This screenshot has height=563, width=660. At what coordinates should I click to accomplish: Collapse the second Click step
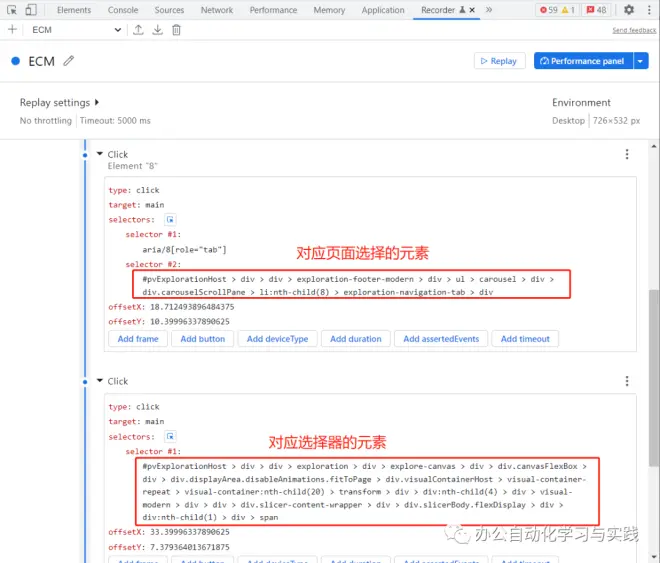[x=100, y=381]
